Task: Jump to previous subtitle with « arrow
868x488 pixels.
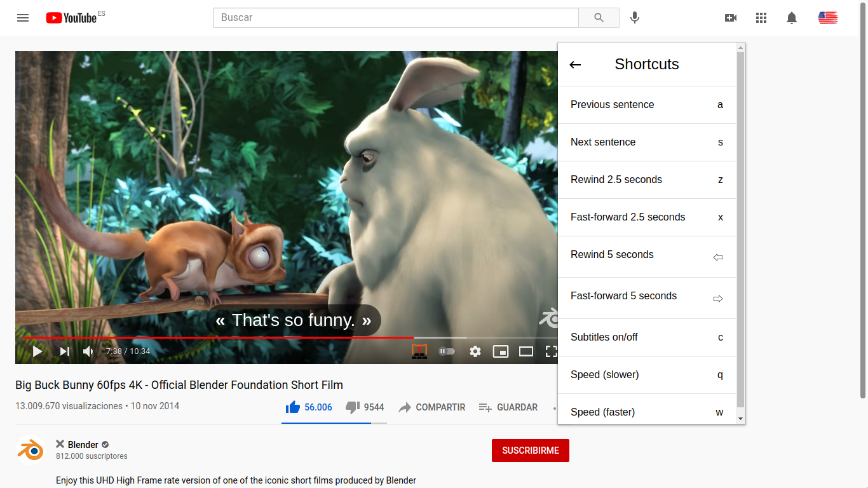Action: (220, 320)
